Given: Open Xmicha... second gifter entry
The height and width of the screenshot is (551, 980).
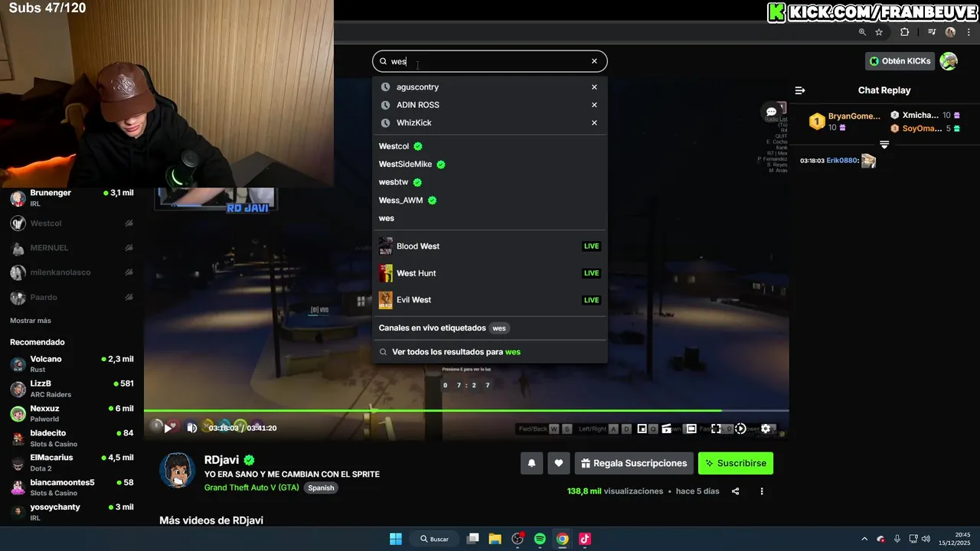Looking at the screenshot, I should [x=925, y=116].
